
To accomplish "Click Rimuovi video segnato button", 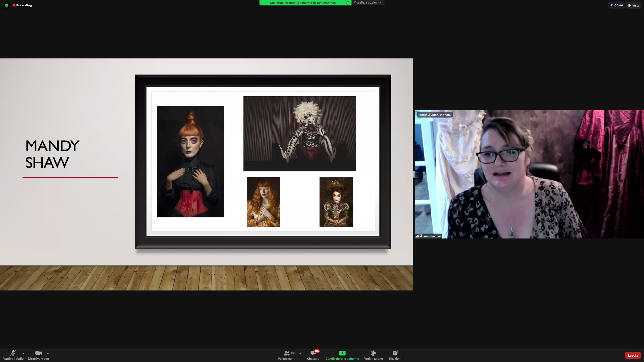I will [434, 115].
